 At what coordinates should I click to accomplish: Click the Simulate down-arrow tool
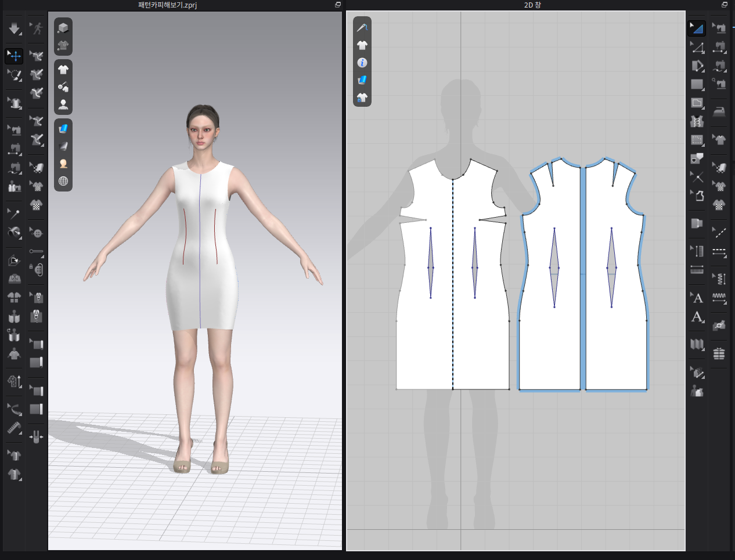pyautogui.click(x=15, y=28)
